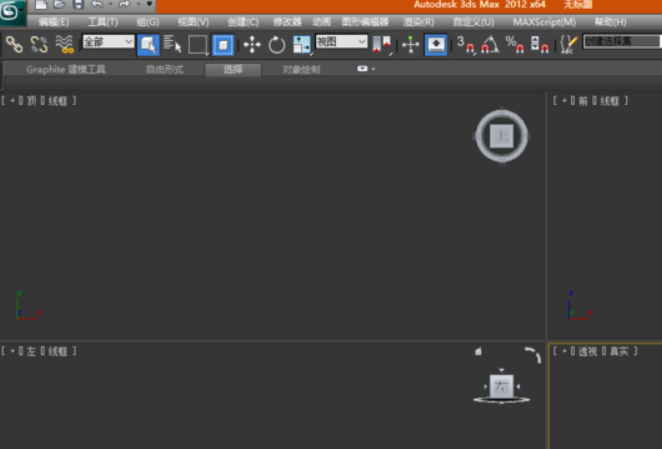Image resolution: width=662 pixels, height=449 pixels.
Task: Click the 真实 shading label in perspective viewport
Action: point(620,351)
